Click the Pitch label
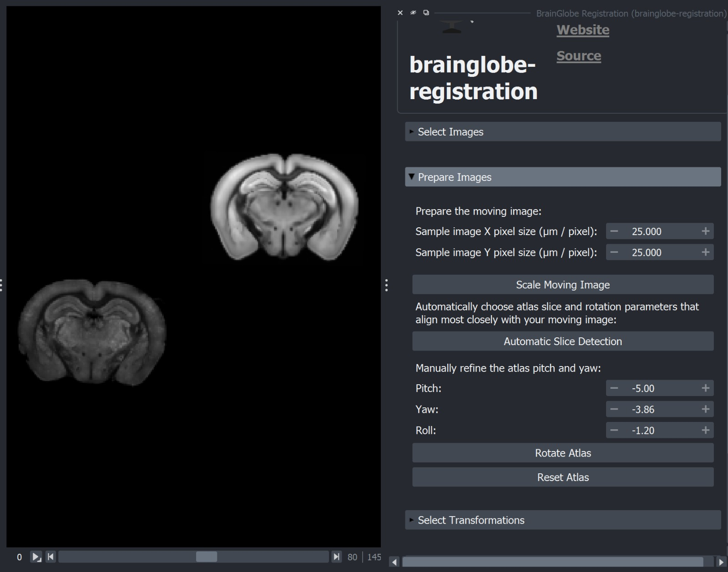This screenshot has height=572, width=728. tap(428, 388)
